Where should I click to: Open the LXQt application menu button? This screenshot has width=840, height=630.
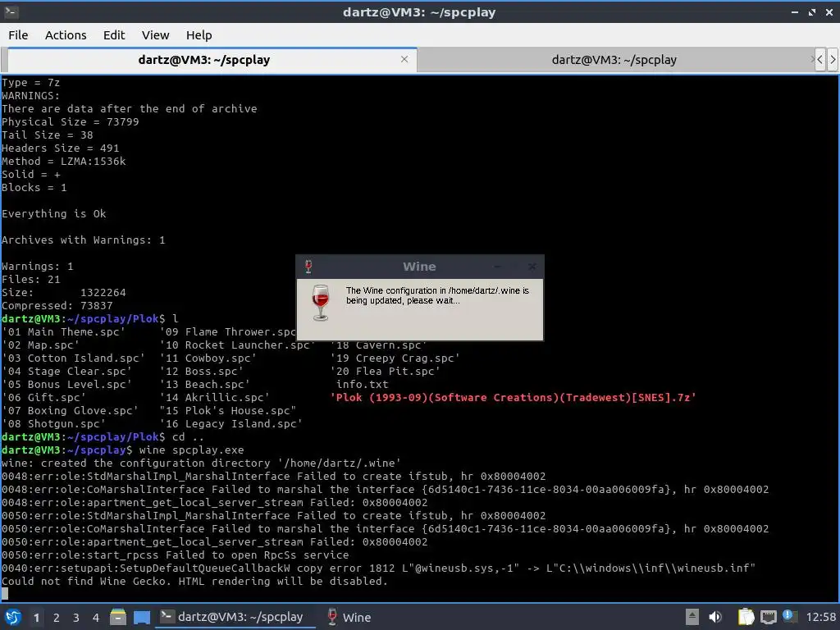13,617
